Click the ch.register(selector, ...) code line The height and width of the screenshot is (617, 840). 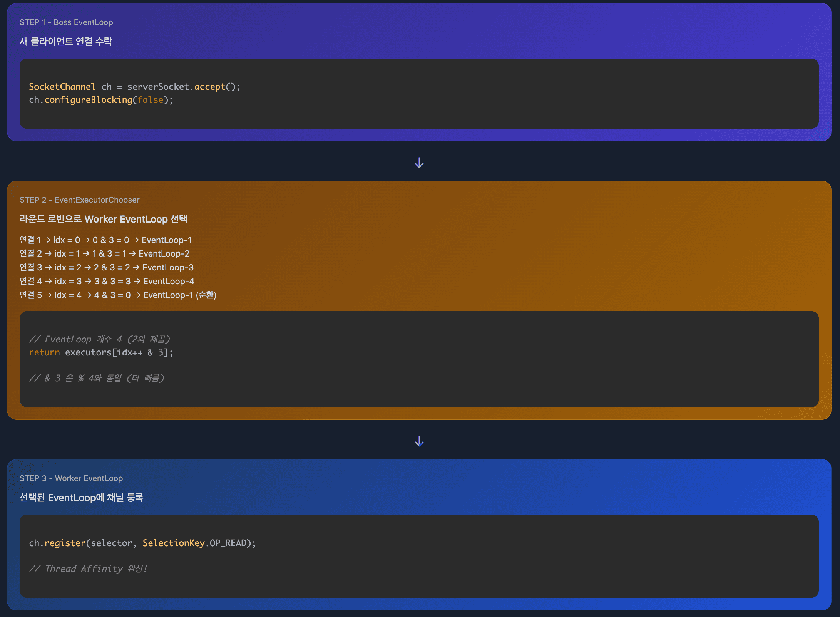[142, 543]
